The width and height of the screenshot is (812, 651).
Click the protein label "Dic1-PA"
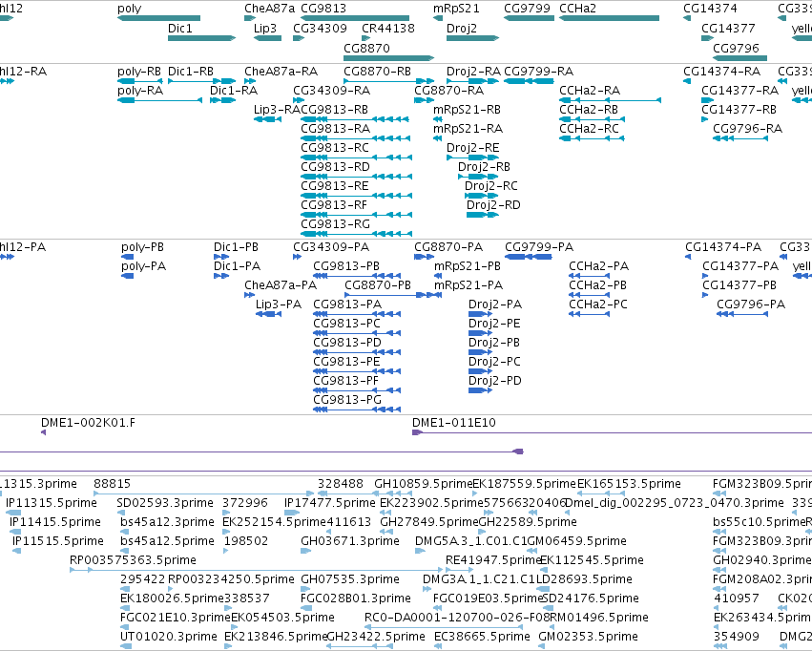[x=238, y=266]
